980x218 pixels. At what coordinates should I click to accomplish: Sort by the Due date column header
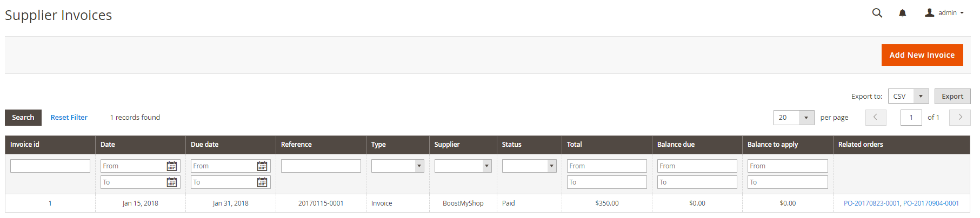click(205, 145)
